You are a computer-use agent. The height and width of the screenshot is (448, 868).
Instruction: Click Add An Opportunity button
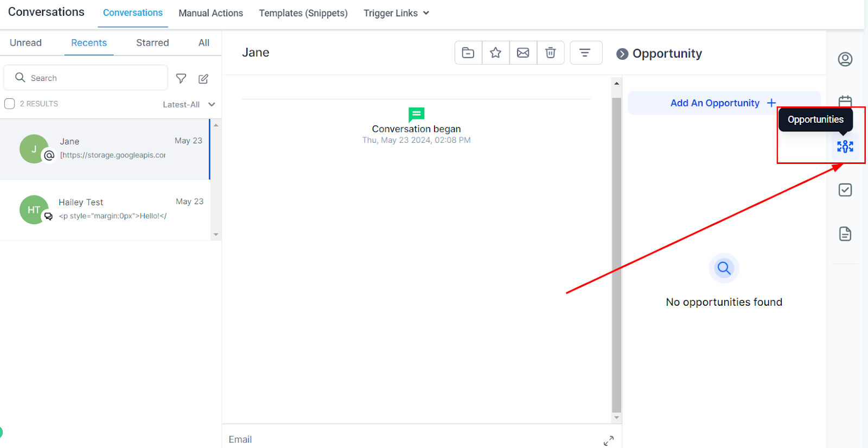(x=724, y=103)
